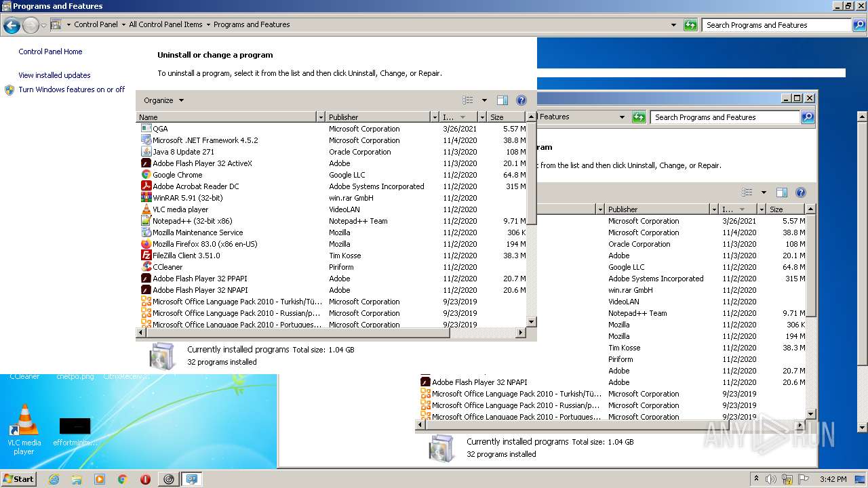Open the recent pages arrow beside Forward button
This screenshot has height=488, width=868.
point(43,26)
